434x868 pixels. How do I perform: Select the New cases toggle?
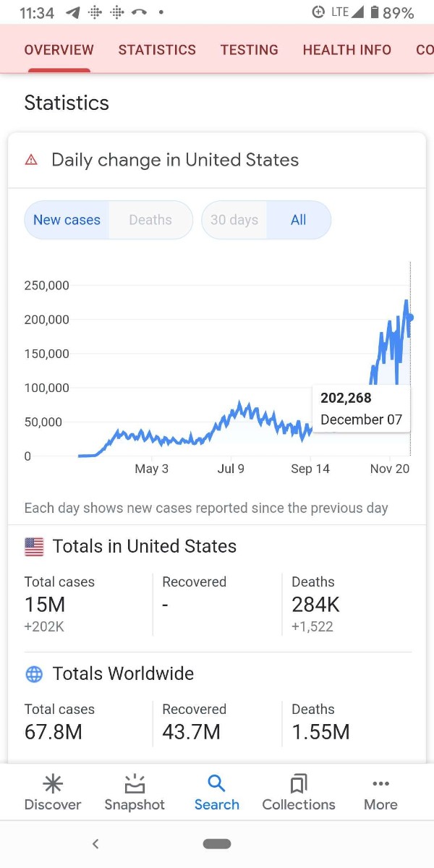[x=67, y=220]
